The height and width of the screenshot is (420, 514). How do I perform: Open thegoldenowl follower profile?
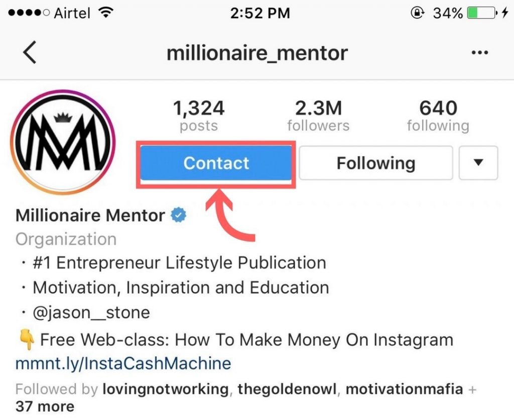click(x=287, y=389)
